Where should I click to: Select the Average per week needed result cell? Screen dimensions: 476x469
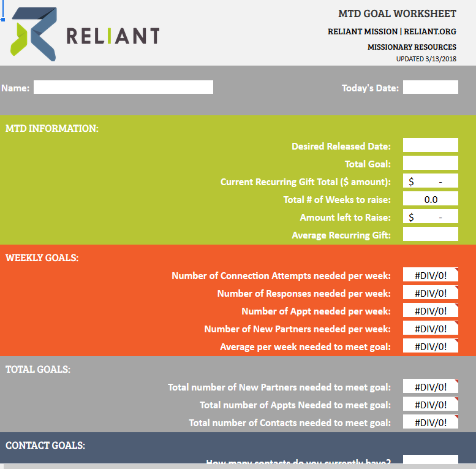click(x=430, y=346)
